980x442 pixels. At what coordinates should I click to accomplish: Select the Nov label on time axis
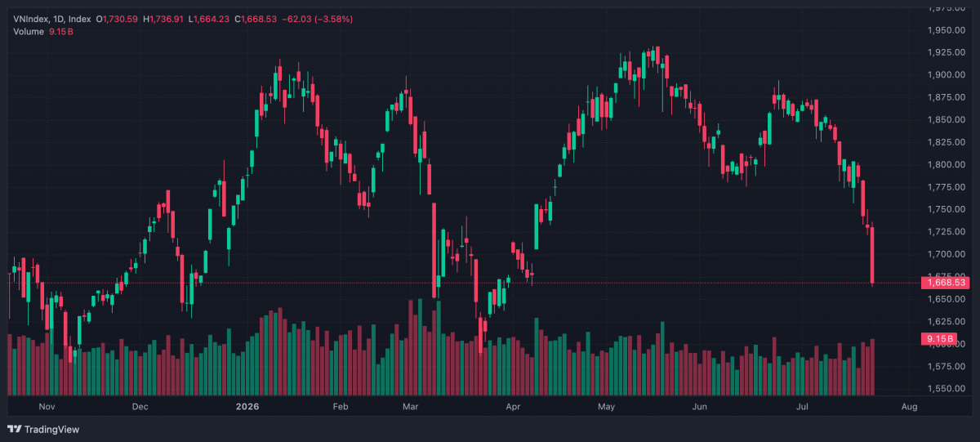click(47, 406)
